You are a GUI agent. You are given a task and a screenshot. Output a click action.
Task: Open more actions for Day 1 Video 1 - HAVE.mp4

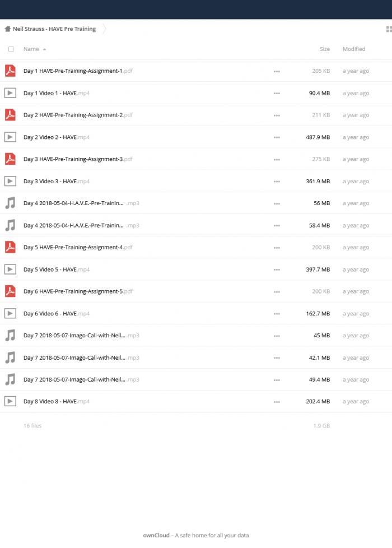(x=277, y=94)
